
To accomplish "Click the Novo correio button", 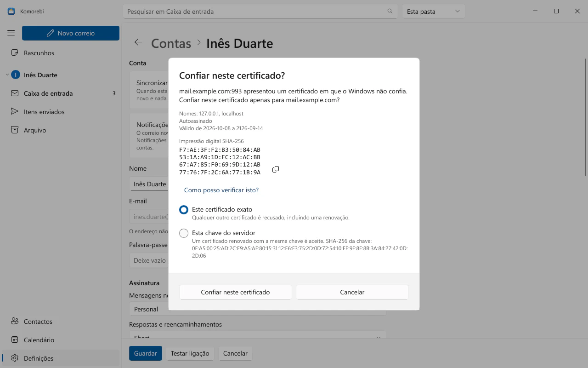I will [71, 33].
